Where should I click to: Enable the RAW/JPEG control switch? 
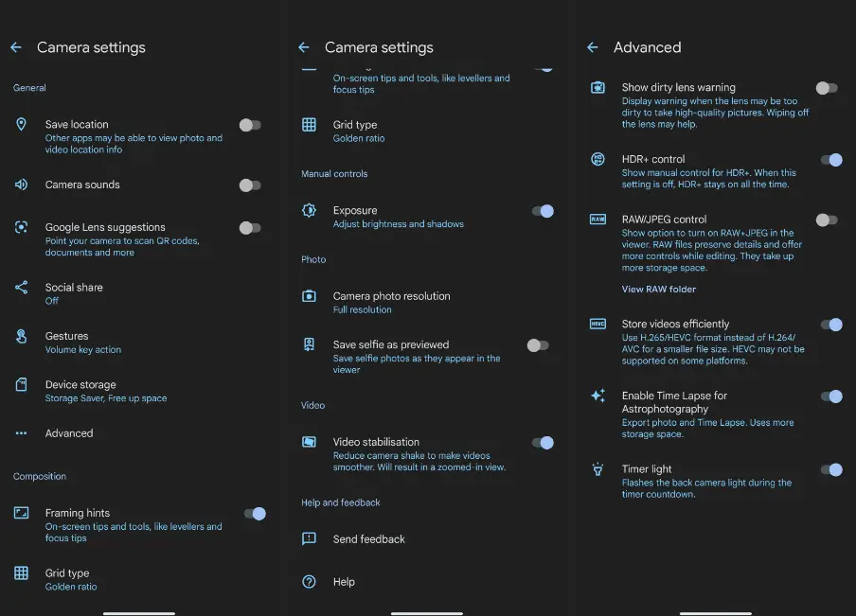(x=827, y=220)
